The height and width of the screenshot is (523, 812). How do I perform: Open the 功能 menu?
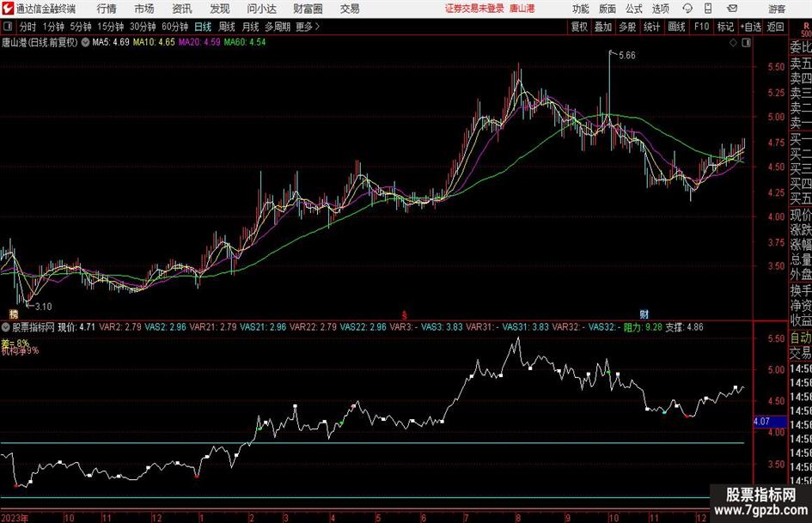[581, 9]
